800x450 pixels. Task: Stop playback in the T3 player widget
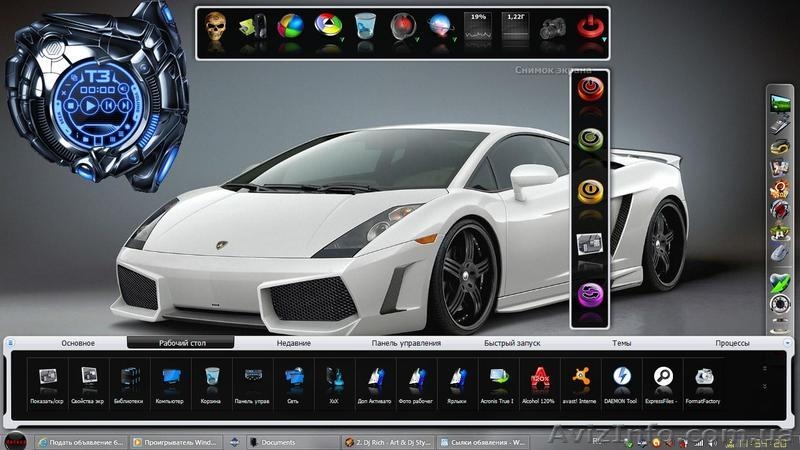point(71,106)
